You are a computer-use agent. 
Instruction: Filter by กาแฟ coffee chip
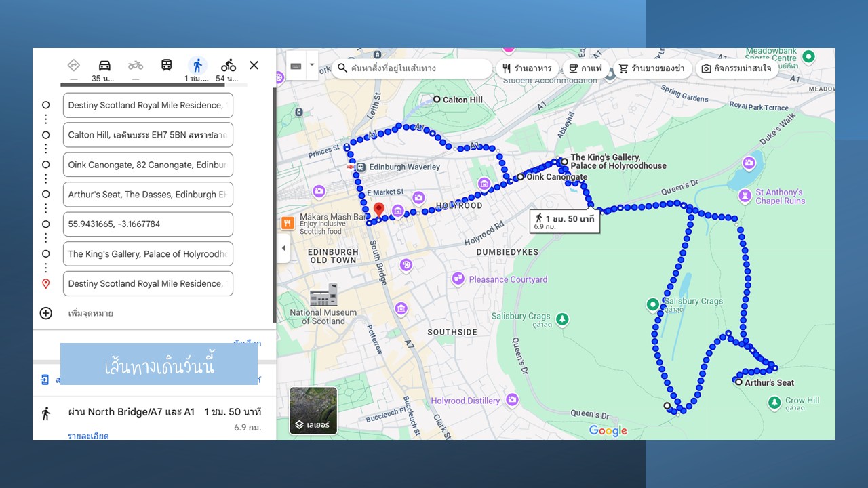(x=585, y=68)
